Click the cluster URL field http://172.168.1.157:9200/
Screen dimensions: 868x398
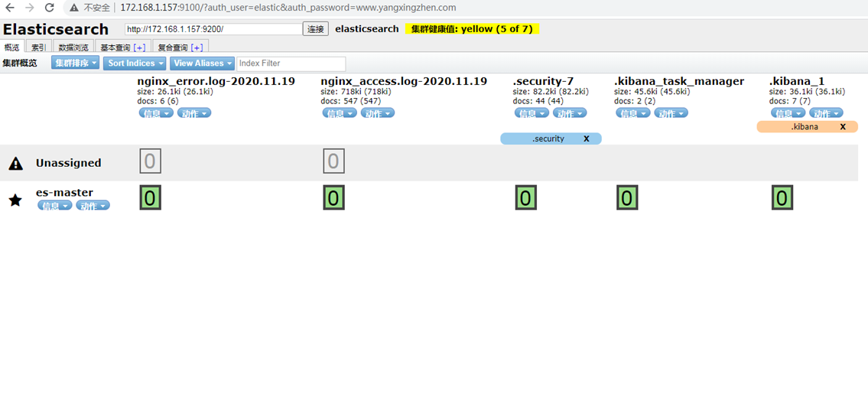[213, 29]
